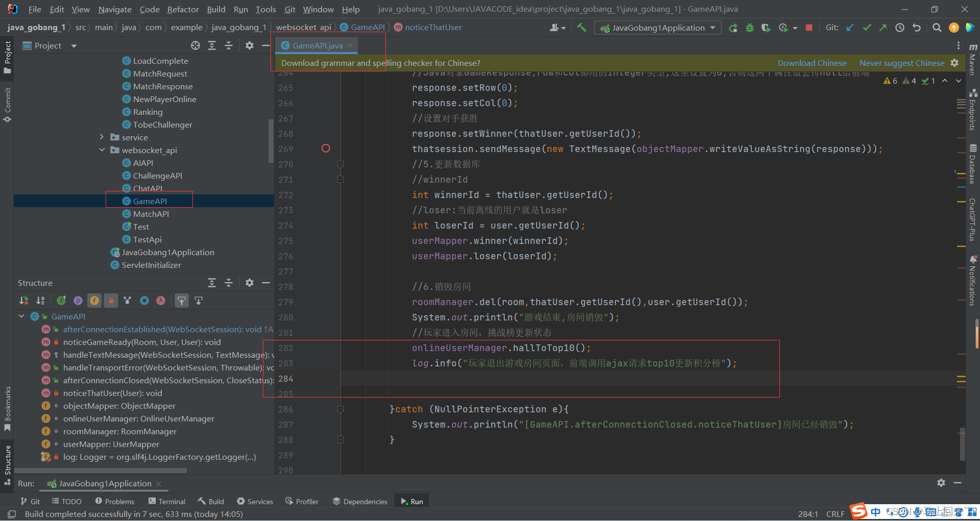Screen dimensions: 980x521
Task: Go to next highlighted error arrow
Action: point(959,81)
